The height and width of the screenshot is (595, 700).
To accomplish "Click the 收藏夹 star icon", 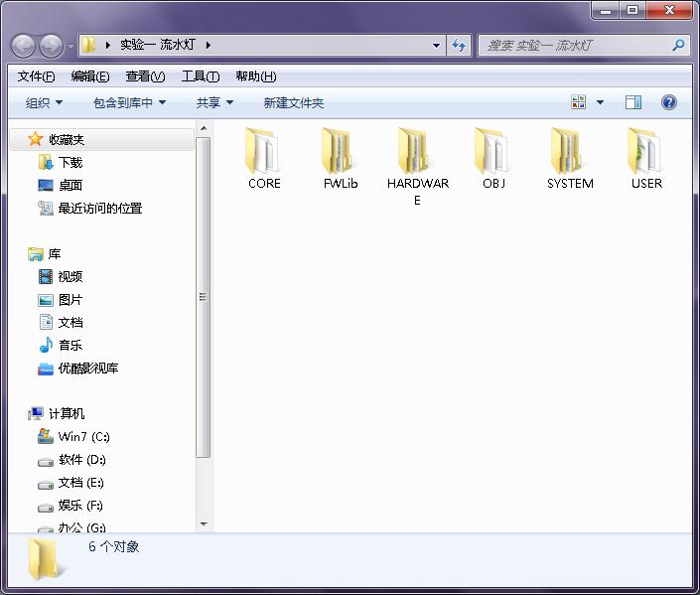I will click(x=36, y=139).
